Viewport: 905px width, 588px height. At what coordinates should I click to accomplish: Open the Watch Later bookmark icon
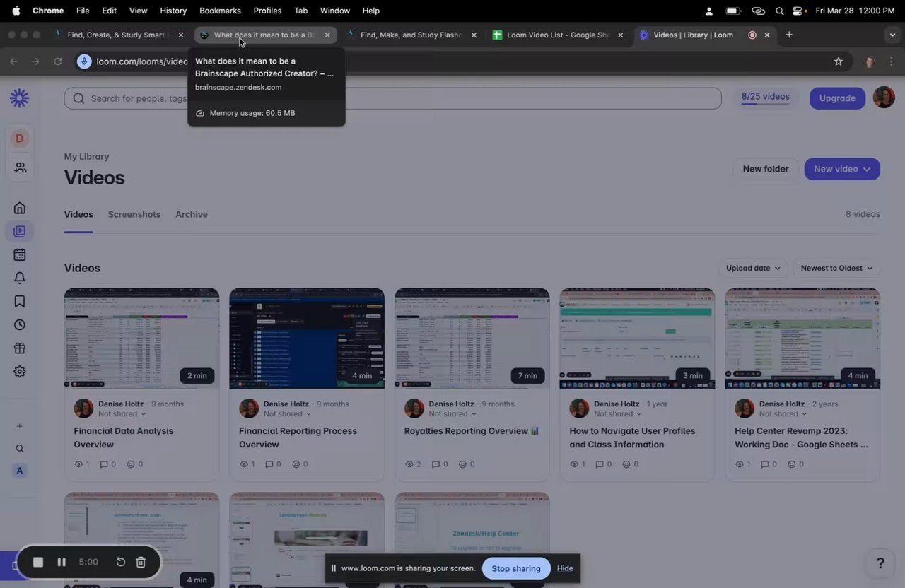[x=20, y=301]
